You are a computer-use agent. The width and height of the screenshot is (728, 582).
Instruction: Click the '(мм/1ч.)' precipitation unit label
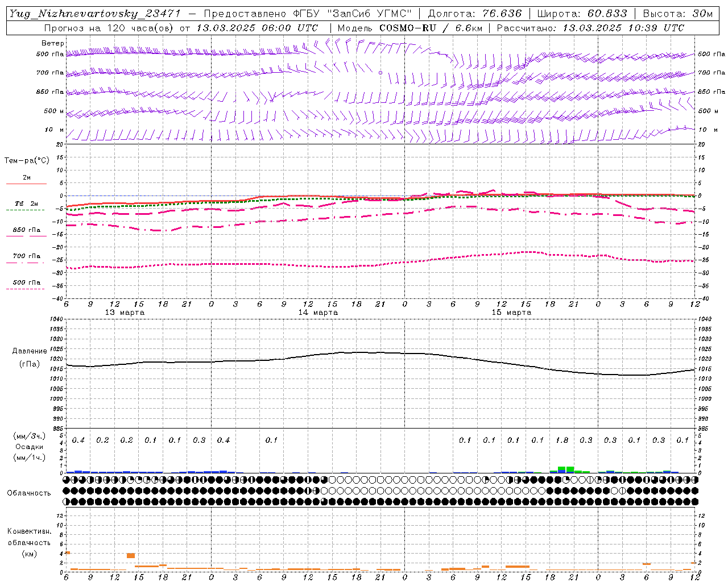point(28,458)
